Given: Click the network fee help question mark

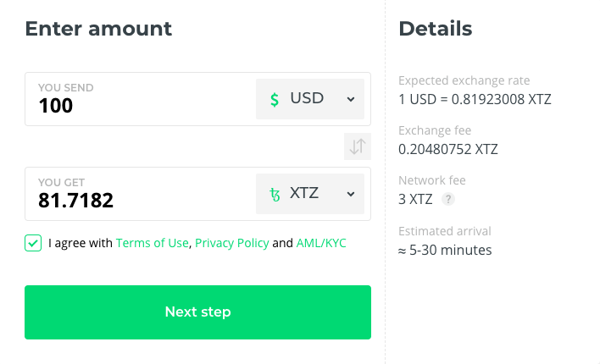Looking at the screenshot, I should [x=448, y=200].
